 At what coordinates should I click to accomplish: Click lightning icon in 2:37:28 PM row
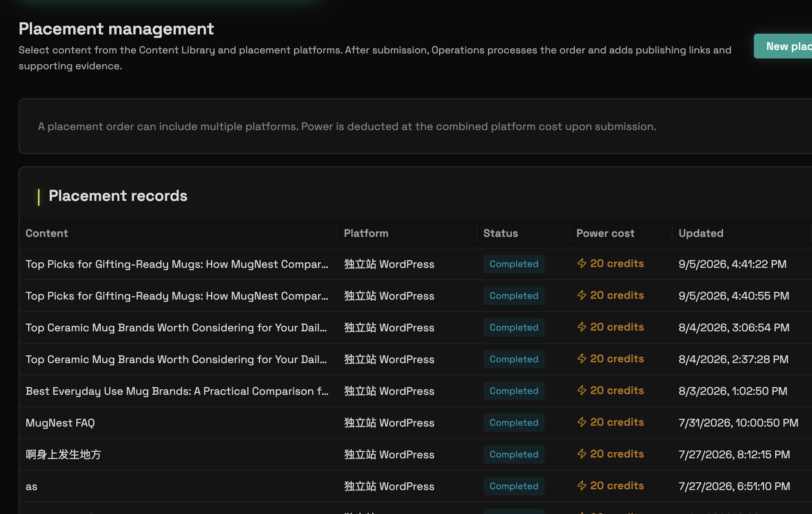click(x=581, y=358)
